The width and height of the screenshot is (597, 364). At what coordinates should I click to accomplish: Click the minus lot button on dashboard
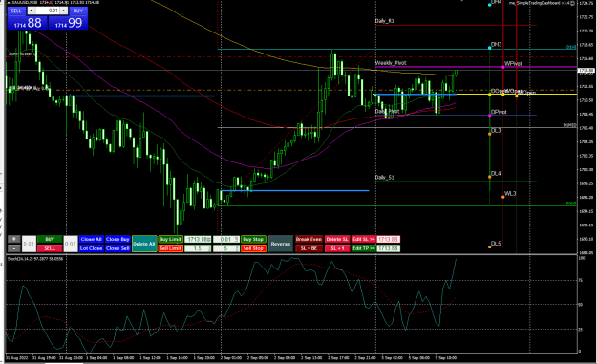[14, 248]
